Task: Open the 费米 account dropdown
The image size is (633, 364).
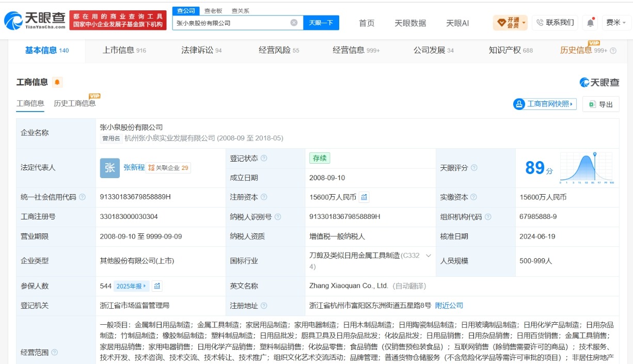Action: click(616, 23)
